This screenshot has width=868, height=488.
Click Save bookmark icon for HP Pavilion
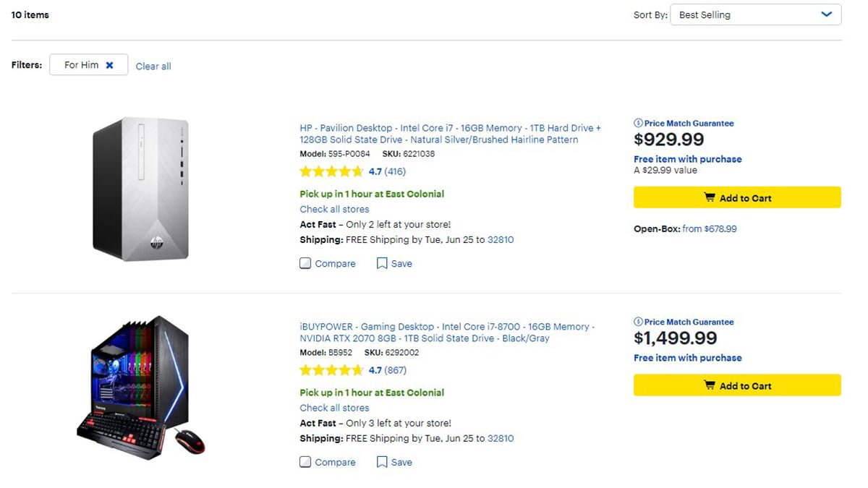tap(382, 264)
